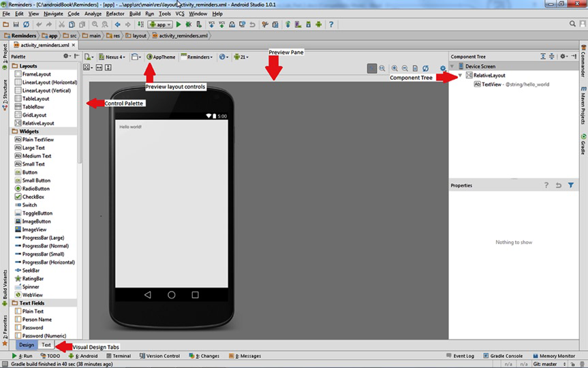Select SeekBar widget in the palette
The width and height of the screenshot is (588, 368).
31,271
